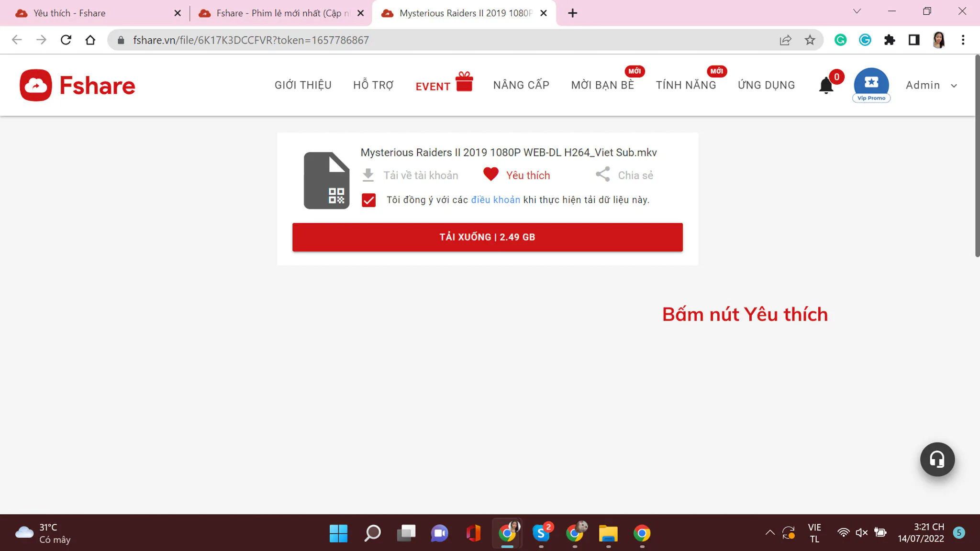
Task: Click the Tải về tài khoản download icon
Action: click(x=368, y=175)
